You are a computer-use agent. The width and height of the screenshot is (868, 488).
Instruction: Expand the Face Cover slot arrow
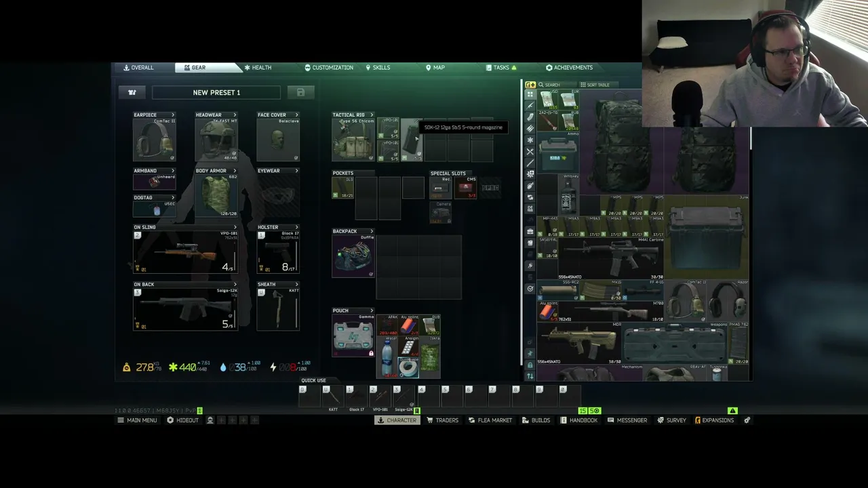coord(296,115)
